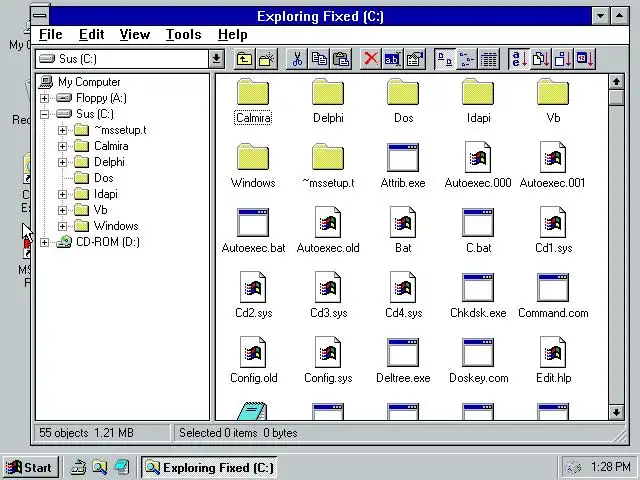Click the stacked windows quick-launch icon

(x=122, y=467)
